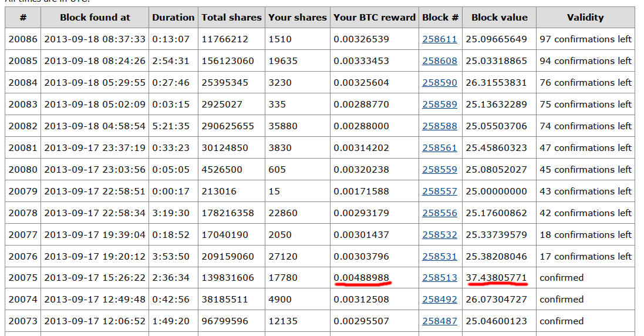Open block 258487 link
The height and width of the screenshot is (336, 644).
439,321
